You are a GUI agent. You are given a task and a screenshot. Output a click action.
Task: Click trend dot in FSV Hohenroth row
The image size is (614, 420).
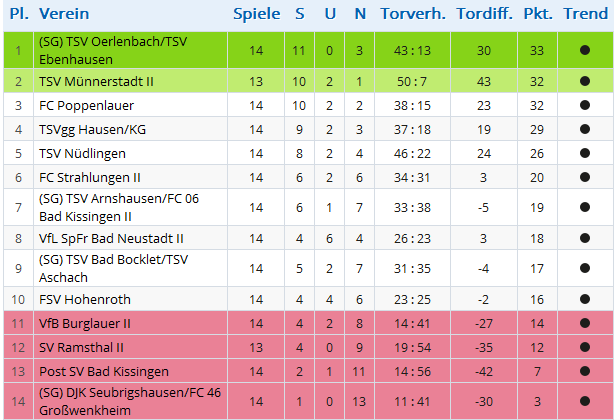584,299
